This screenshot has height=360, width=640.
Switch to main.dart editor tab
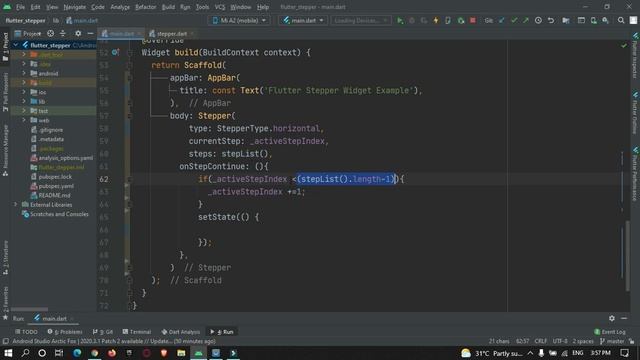click(121, 33)
